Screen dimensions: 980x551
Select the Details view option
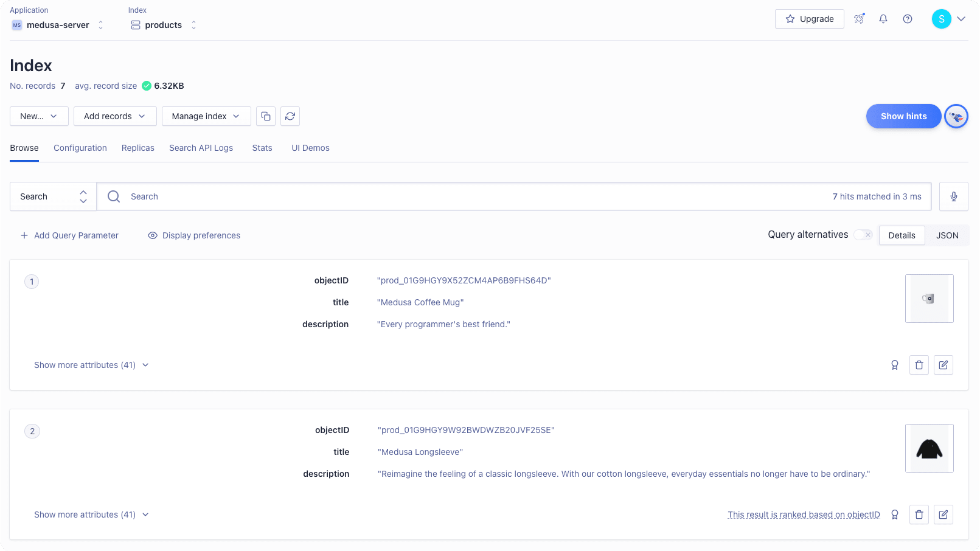point(902,235)
